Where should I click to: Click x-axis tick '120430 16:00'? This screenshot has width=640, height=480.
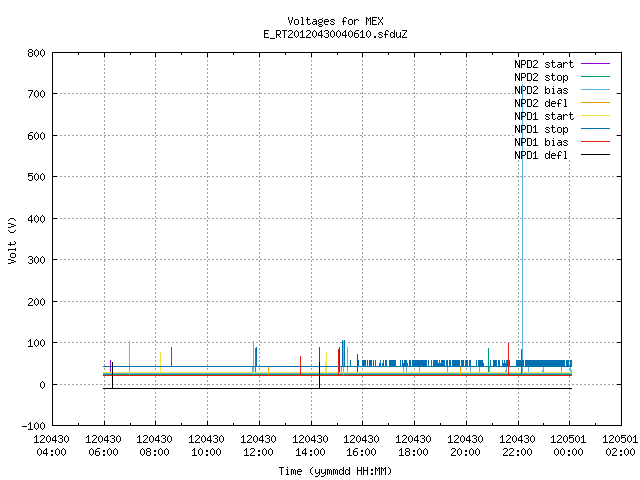[x=361, y=446]
